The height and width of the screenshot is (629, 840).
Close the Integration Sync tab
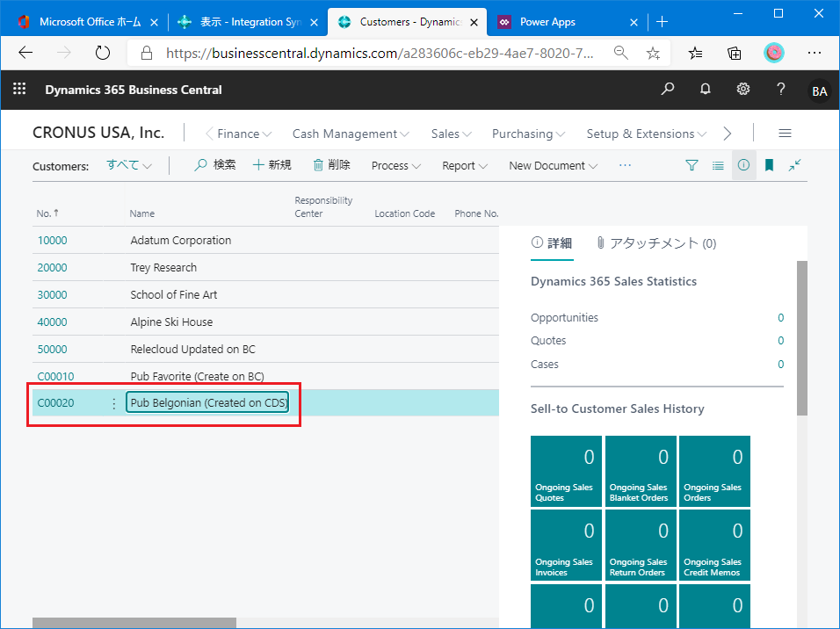314,22
